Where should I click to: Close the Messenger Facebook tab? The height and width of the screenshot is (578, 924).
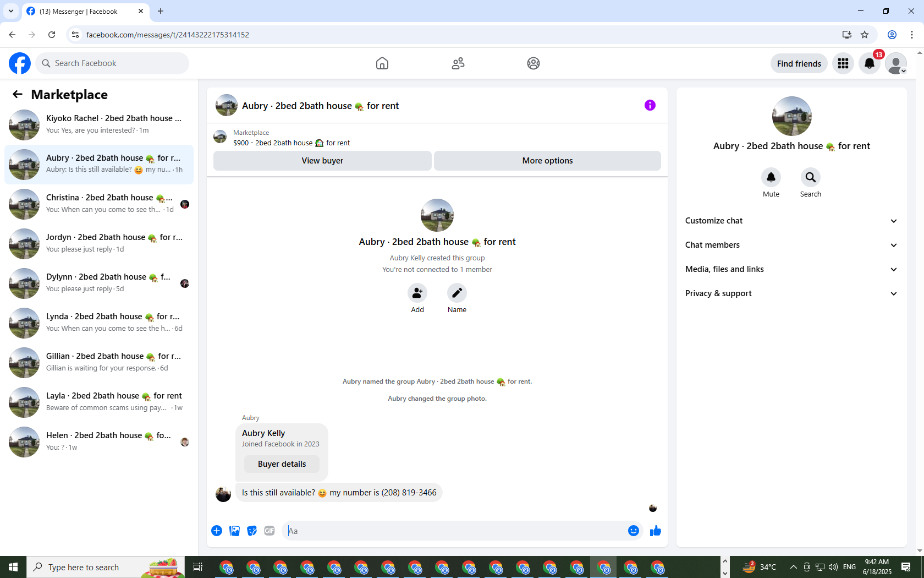(141, 11)
